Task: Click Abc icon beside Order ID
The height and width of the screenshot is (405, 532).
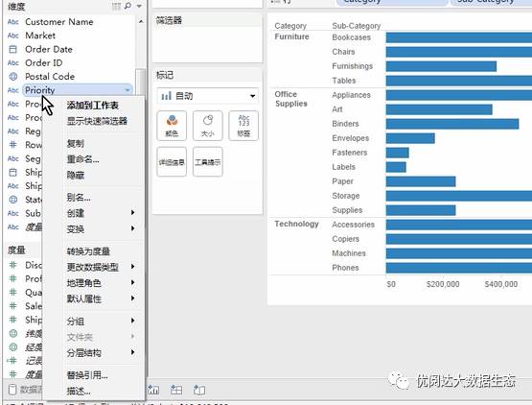Action: (x=12, y=62)
